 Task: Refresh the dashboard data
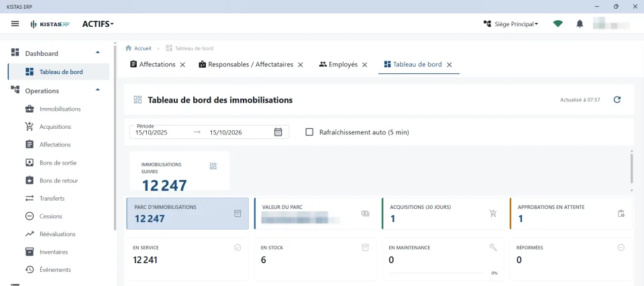coord(617,99)
